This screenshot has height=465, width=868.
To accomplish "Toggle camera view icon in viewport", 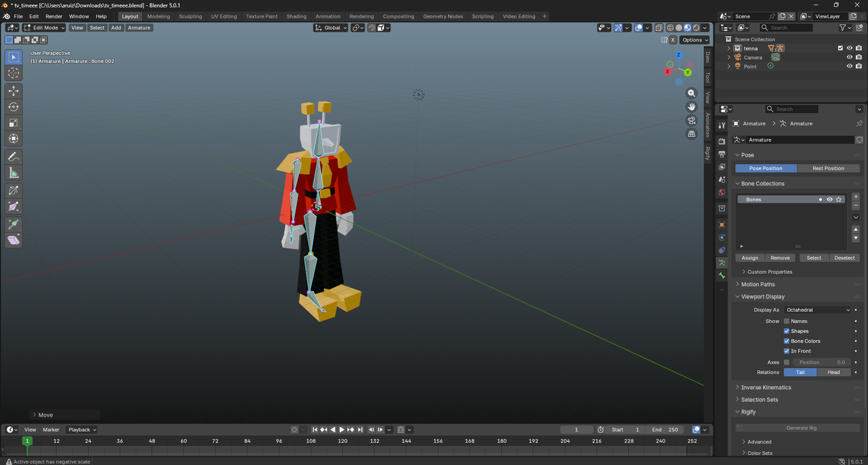I will click(692, 120).
